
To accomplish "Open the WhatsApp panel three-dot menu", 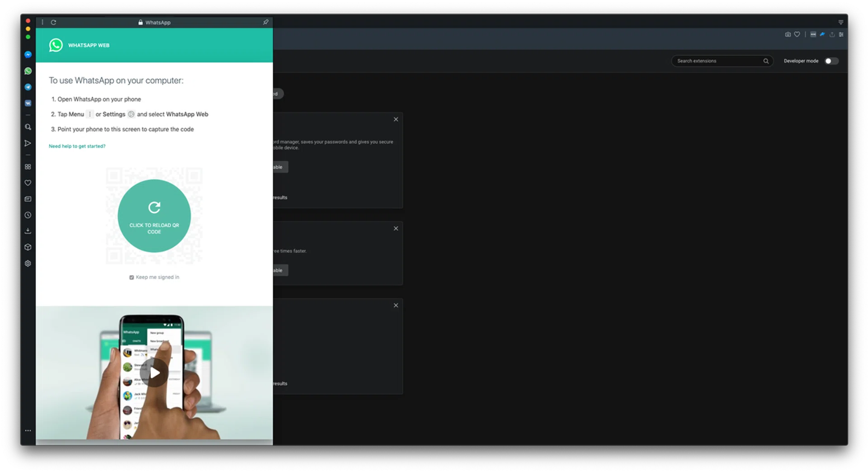I will click(x=42, y=22).
